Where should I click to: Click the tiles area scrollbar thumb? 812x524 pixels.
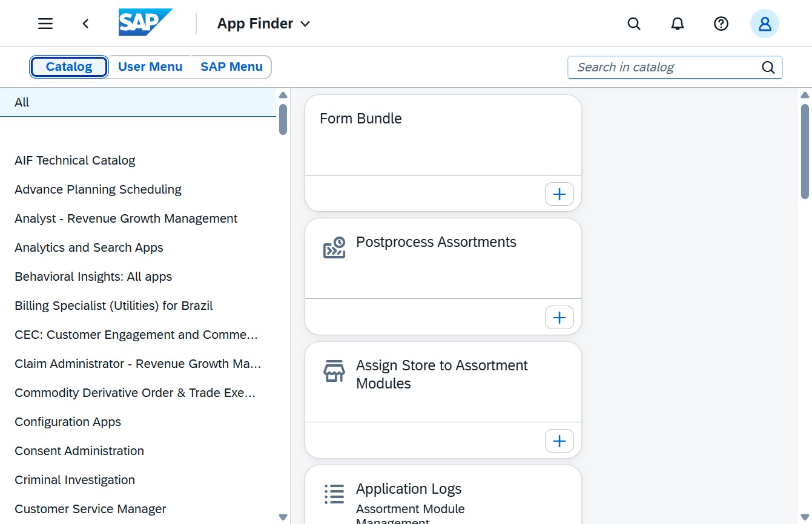tap(805, 151)
